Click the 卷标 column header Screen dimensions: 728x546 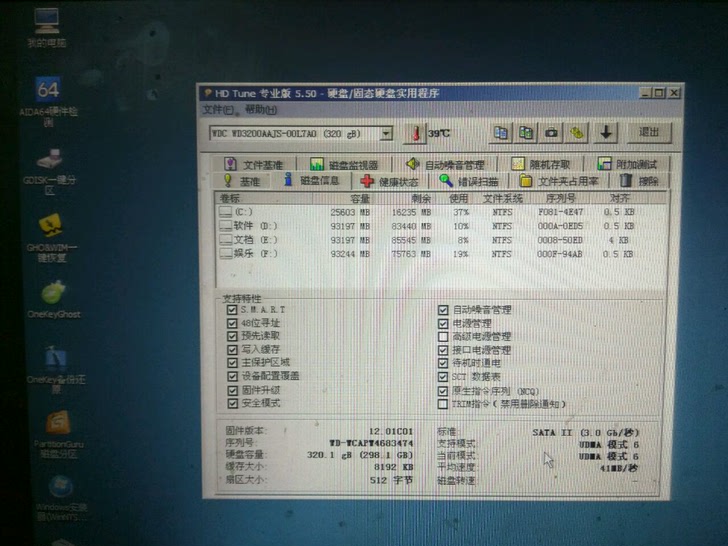pos(265,198)
